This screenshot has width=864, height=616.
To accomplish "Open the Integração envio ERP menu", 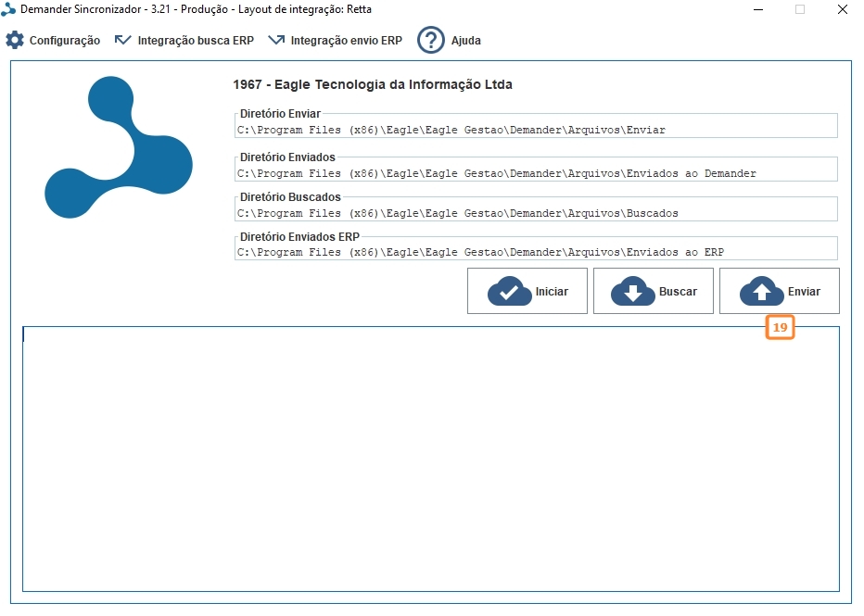I will pyautogui.click(x=346, y=40).
